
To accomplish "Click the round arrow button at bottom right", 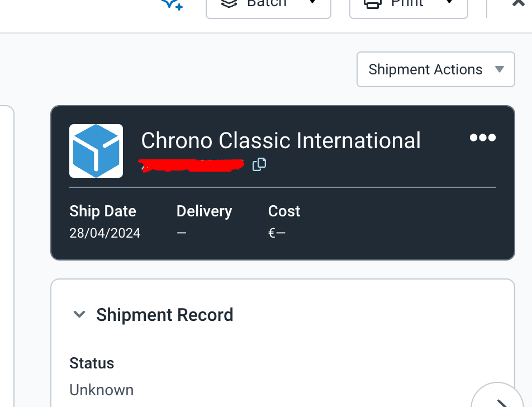I will click(497, 397).
